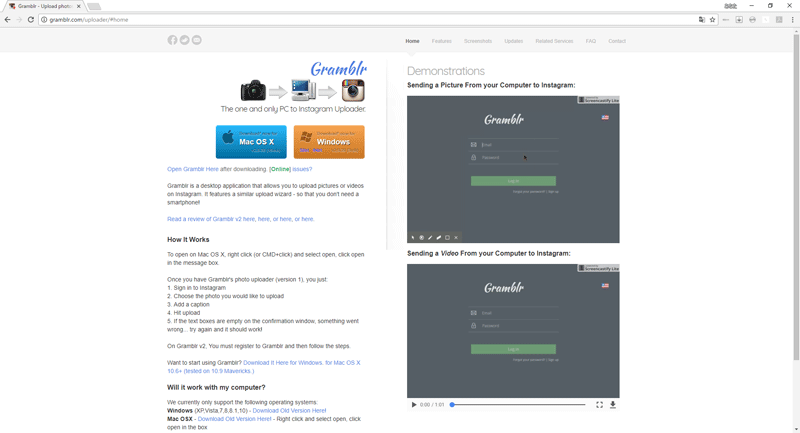Image resolution: width=800 pixels, height=433 pixels.
Task: Open a new browser tab
Action: pyautogui.click(x=93, y=6)
